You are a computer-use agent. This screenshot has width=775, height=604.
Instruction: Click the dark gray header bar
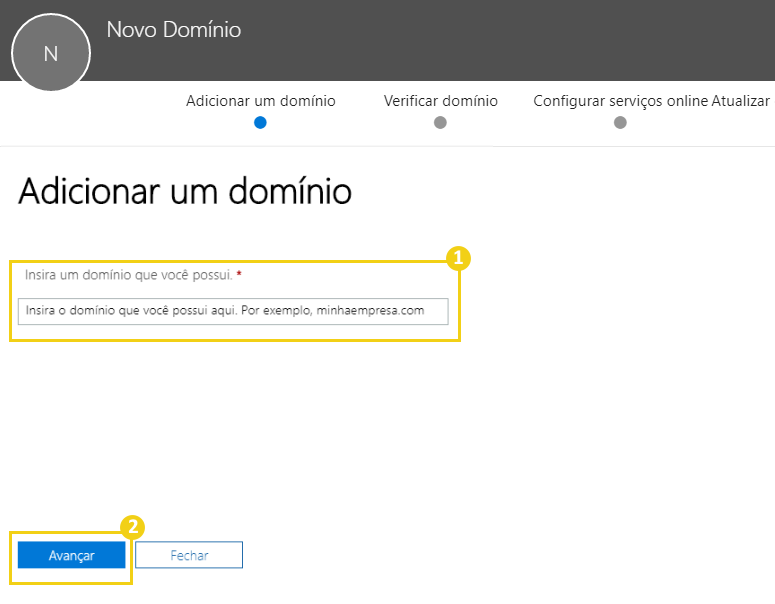(500, 40)
